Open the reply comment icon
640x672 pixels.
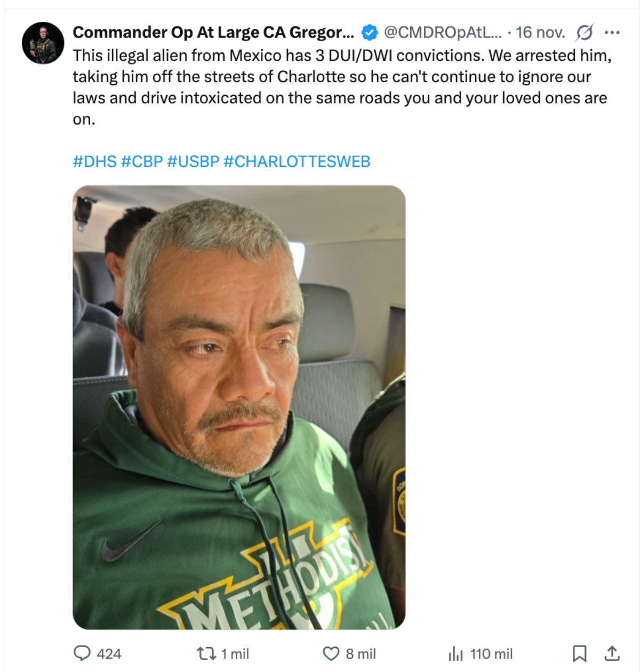coord(82,653)
